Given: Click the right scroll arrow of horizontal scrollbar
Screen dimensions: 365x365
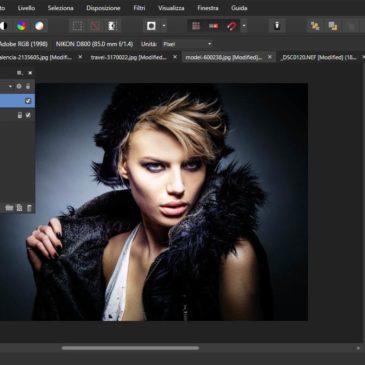Looking at the screenshot, I should (x=358, y=348).
